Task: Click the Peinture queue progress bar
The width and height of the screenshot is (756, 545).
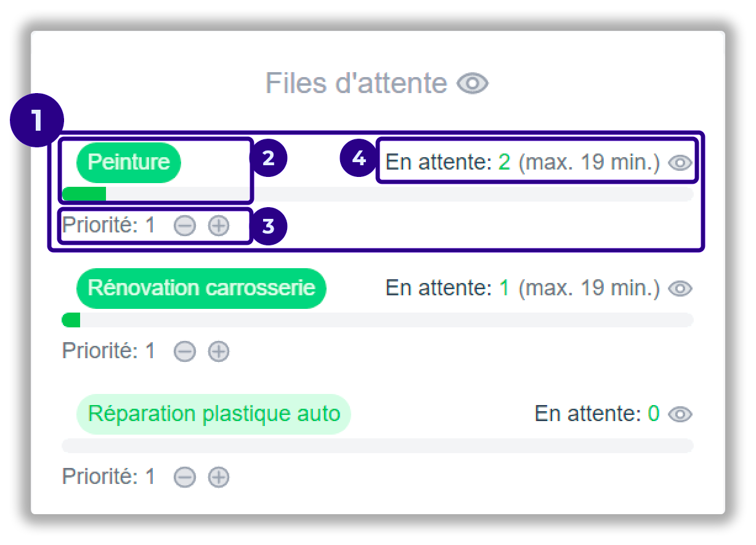Action: [377, 194]
